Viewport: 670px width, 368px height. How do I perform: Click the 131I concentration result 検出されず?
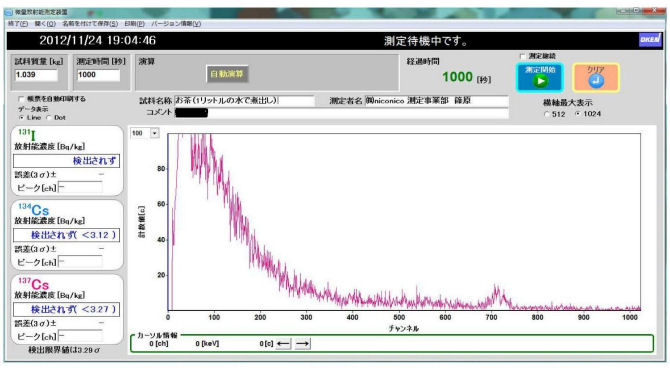66,161
